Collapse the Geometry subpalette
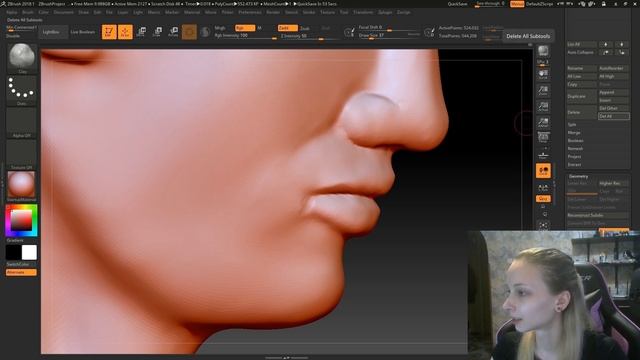This screenshot has height=360, width=640. [578, 176]
